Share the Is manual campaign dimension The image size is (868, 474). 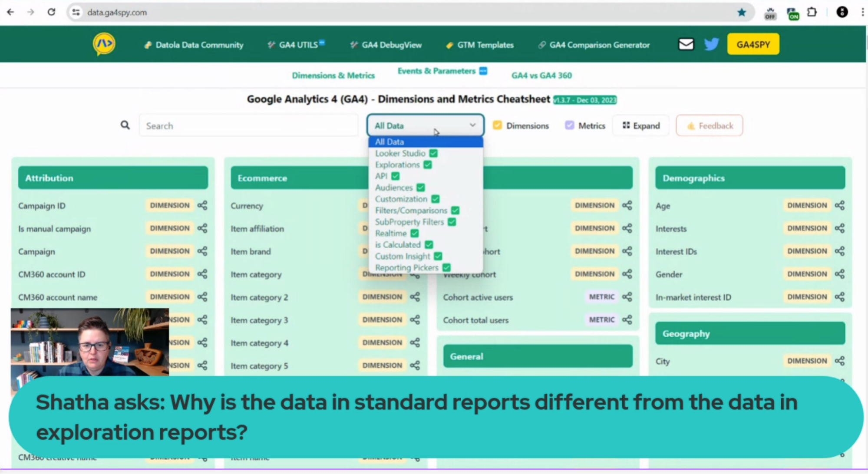tap(202, 228)
